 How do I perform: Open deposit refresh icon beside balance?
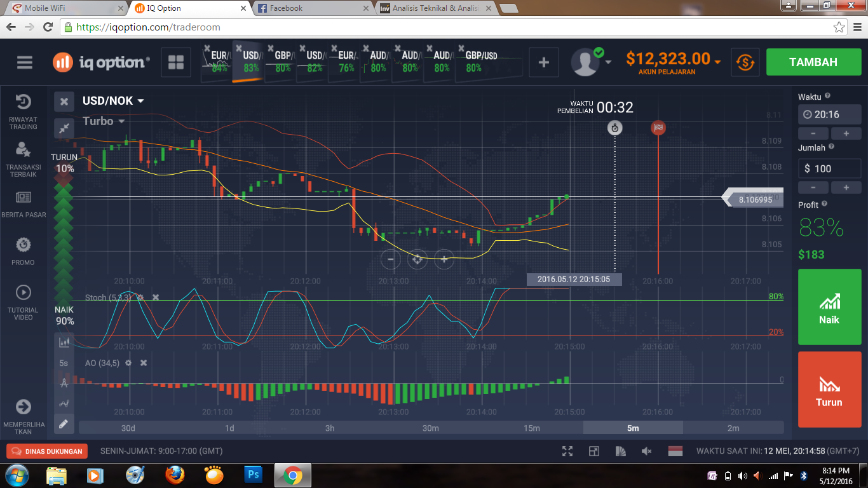click(x=745, y=62)
